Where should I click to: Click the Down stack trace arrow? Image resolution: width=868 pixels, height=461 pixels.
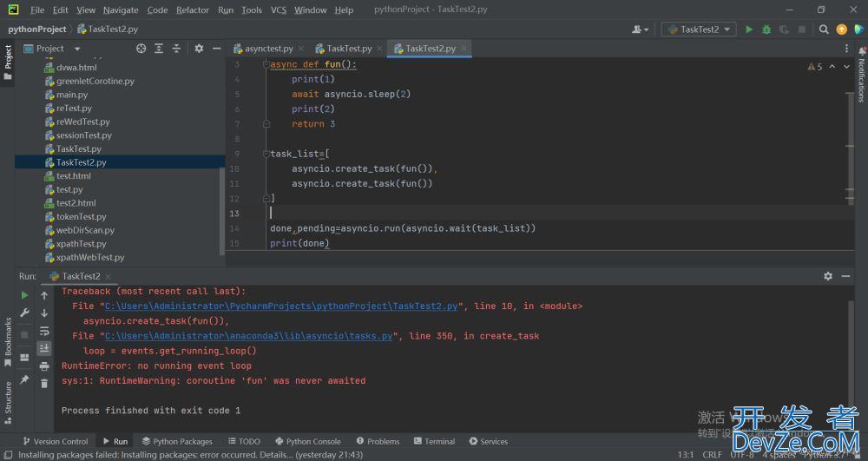point(44,313)
